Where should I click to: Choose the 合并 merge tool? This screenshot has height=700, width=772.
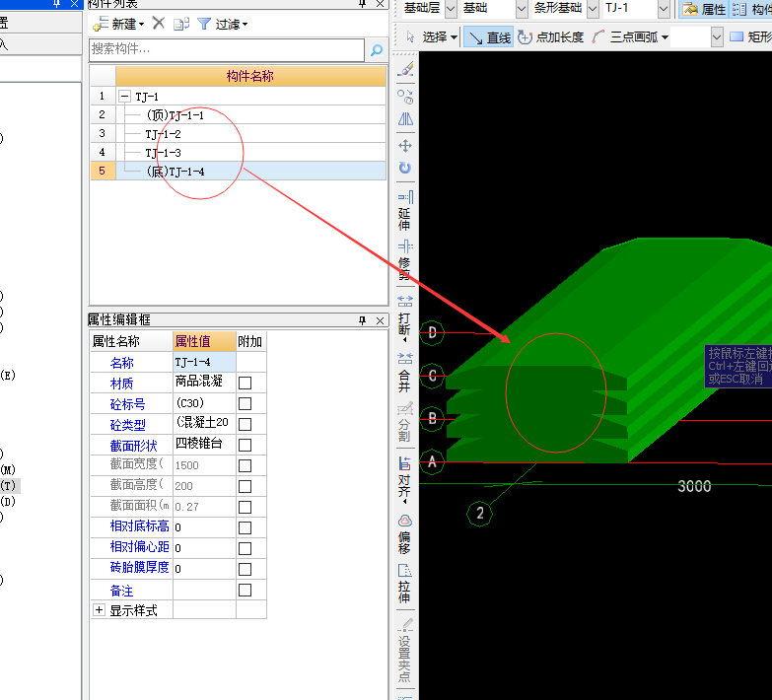[x=405, y=373]
